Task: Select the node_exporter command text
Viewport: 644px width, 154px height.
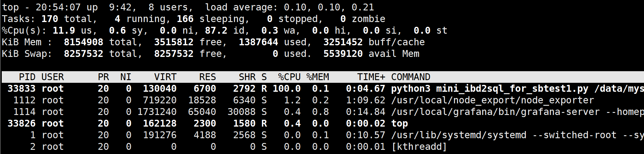Action: pyautogui.click(x=492, y=100)
